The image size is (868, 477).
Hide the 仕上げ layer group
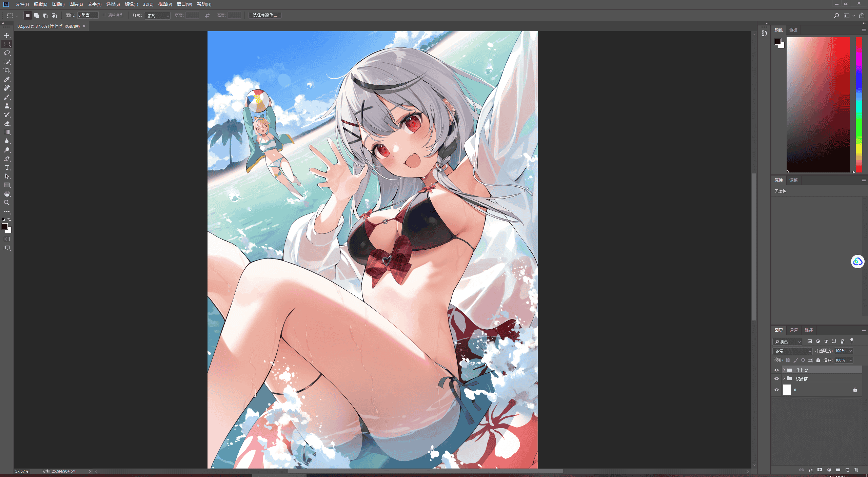(776, 370)
